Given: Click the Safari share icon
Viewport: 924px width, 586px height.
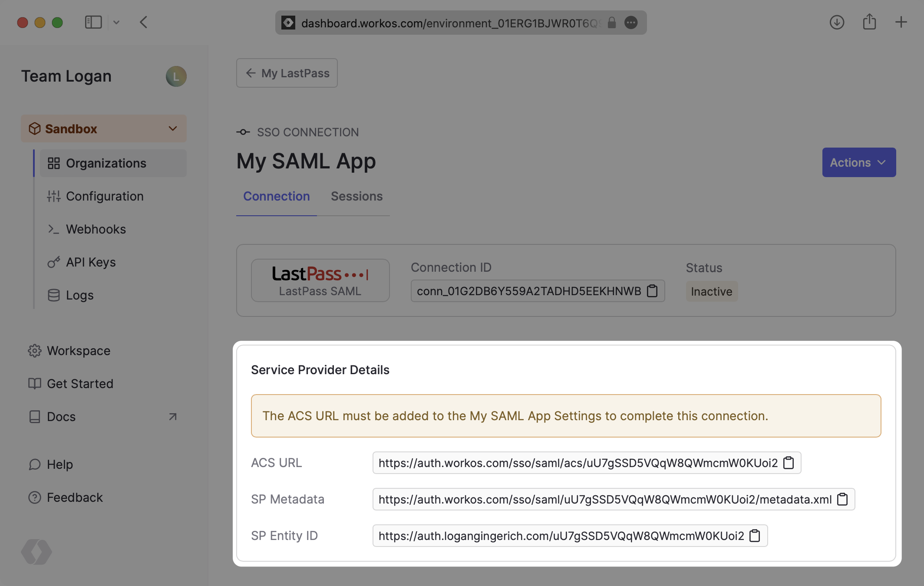Looking at the screenshot, I should click(x=869, y=22).
